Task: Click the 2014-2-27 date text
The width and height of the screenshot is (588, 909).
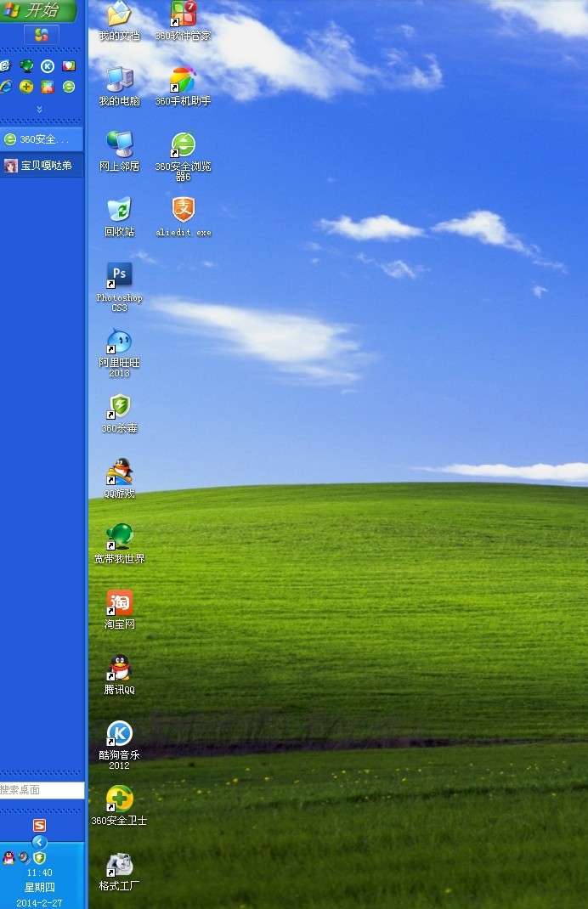Action: (39, 902)
